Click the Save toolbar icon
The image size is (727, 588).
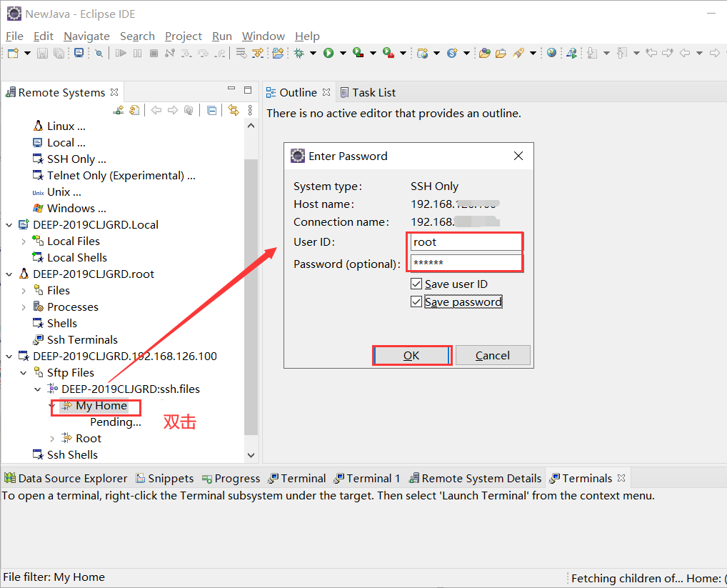(x=42, y=54)
